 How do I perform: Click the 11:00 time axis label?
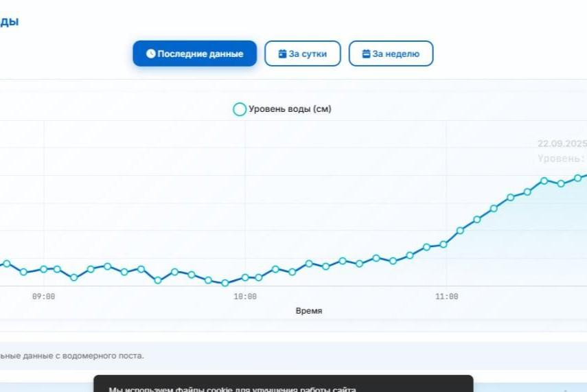pos(446,297)
